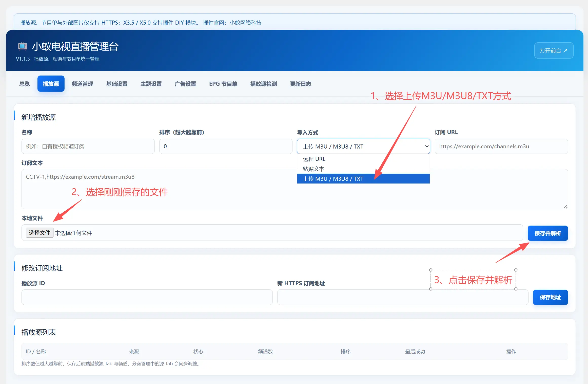This screenshot has width=588, height=384.
Task: Click the 订阅 URL input field
Action: [501, 146]
